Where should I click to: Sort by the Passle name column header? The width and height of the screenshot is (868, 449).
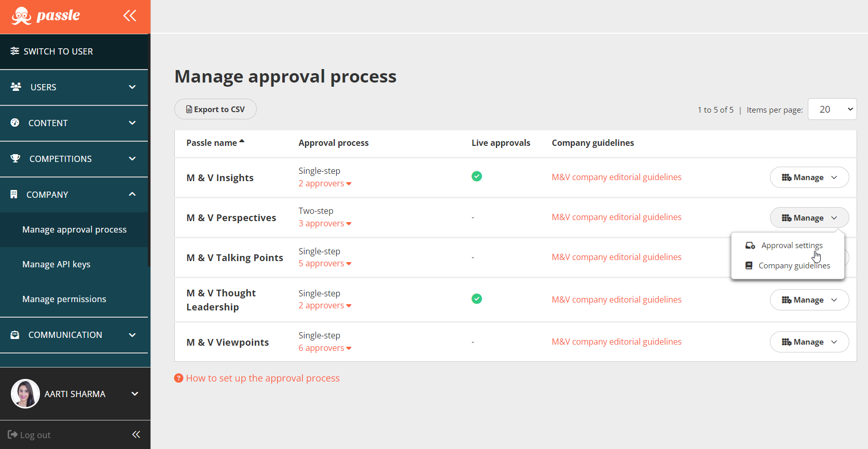212,143
